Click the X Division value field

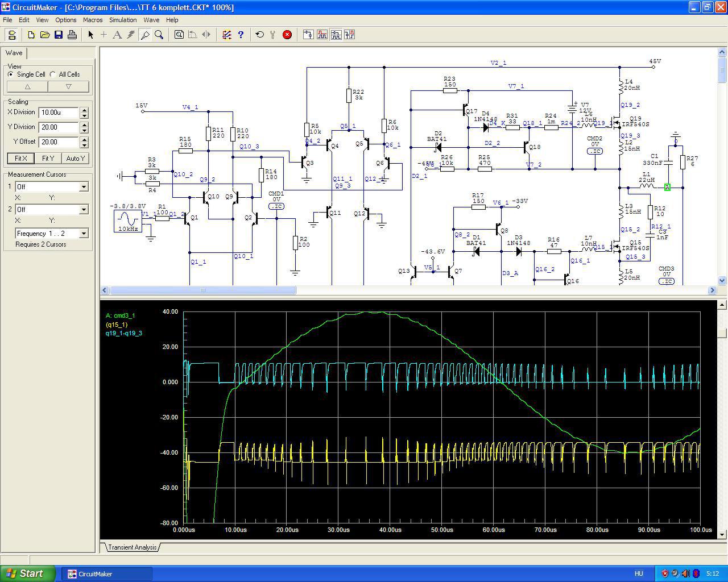pyautogui.click(x=59, y=113)
